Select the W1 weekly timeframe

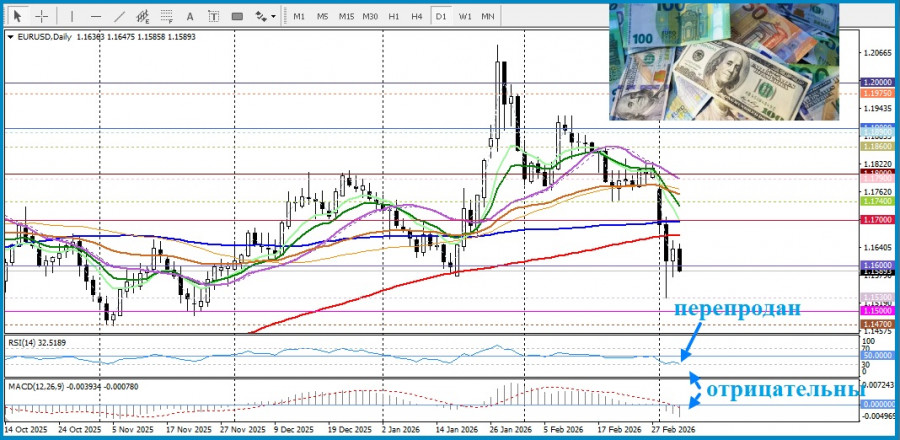tap(465, 16)
